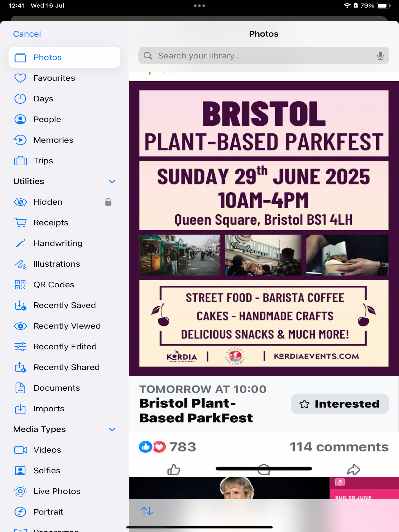Tap the three-dot multitasking control at top
The height and width of the screenshot is (532, 399).
click(199, 5)
